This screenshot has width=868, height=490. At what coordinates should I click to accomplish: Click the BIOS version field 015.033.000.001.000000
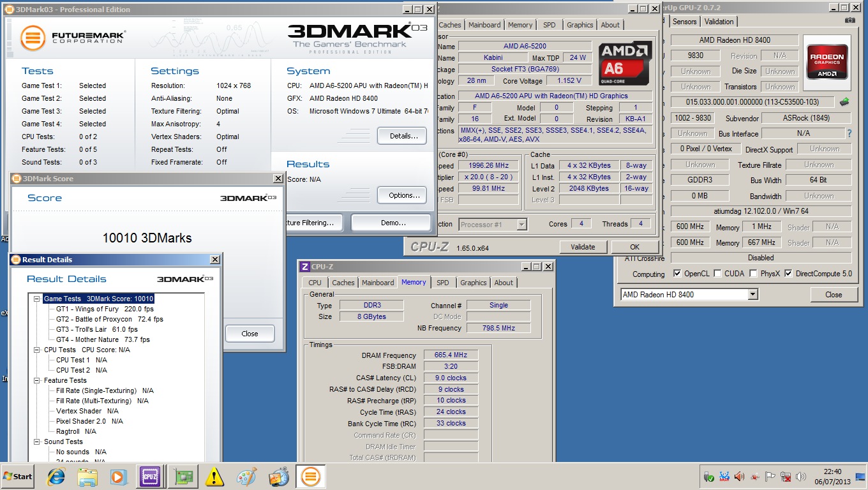tap(752, 102)
